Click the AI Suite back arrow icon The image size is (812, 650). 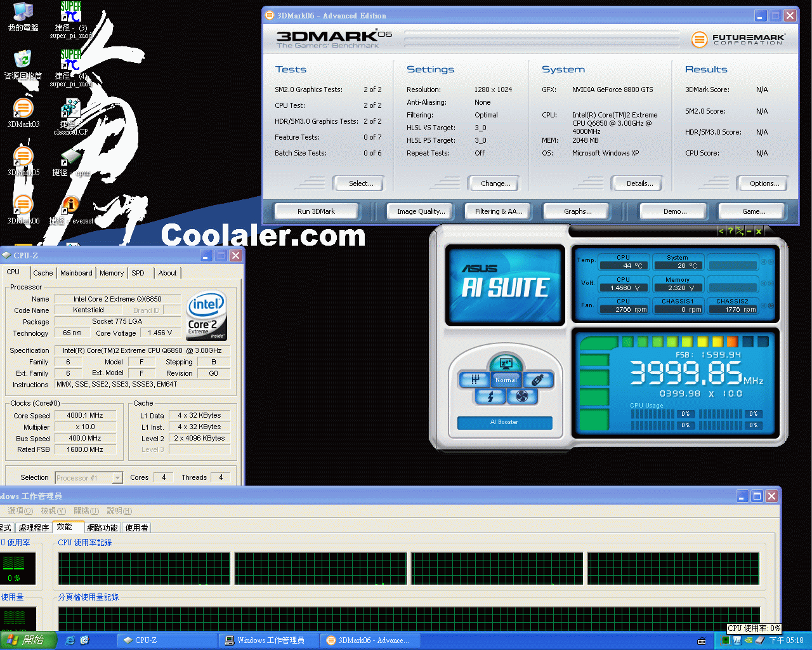[x=721, y=231]
